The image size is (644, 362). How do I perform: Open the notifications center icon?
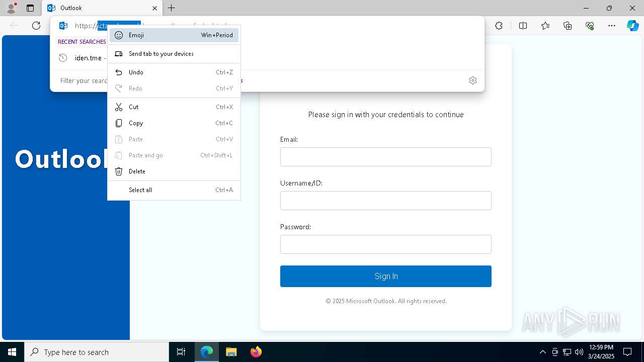click(627, 352)
